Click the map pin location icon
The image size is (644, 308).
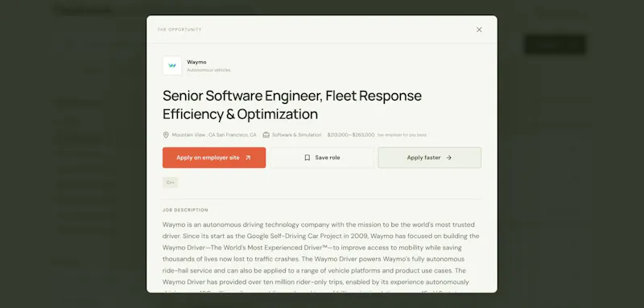tap(166, 134)
